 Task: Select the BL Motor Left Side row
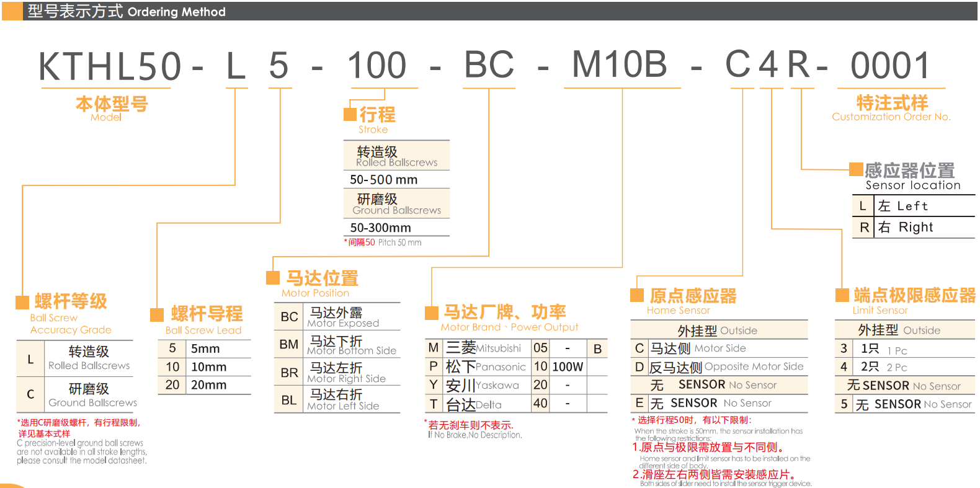click(x=337, y=400)
